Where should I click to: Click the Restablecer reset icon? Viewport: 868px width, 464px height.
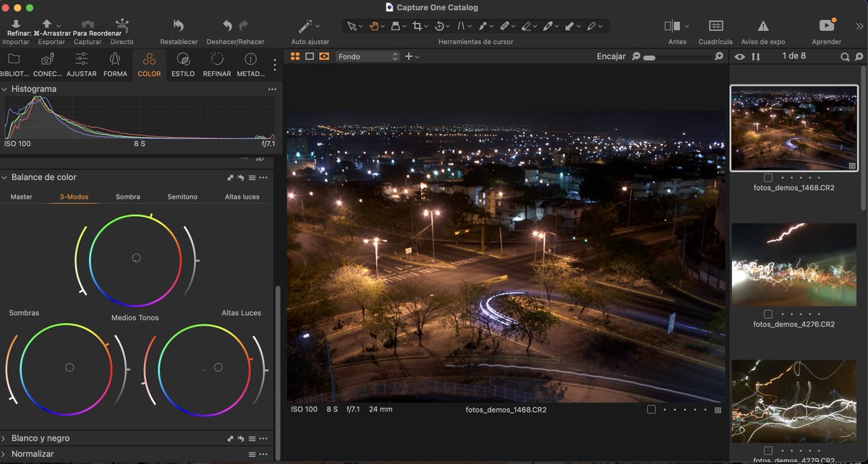point(178,26)
